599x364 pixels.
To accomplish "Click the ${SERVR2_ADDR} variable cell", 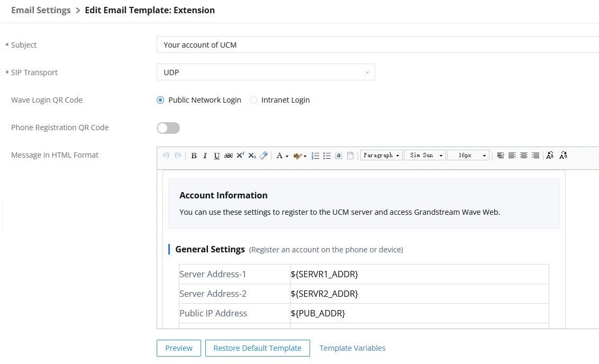I will 420,294.
